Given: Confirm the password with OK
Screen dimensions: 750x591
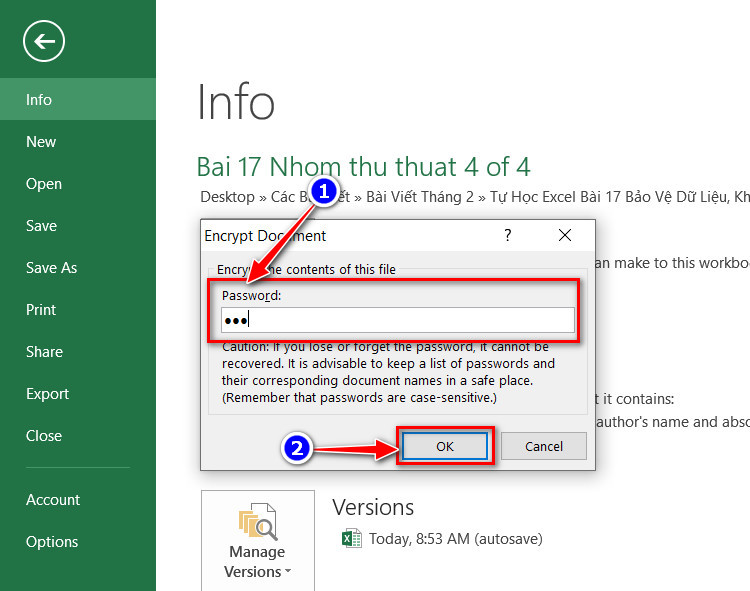Looking at the screenshot, I should 445,446.
